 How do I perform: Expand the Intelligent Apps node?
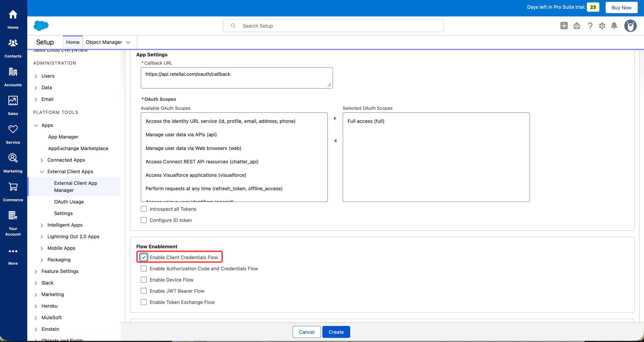tap(42, 225)
